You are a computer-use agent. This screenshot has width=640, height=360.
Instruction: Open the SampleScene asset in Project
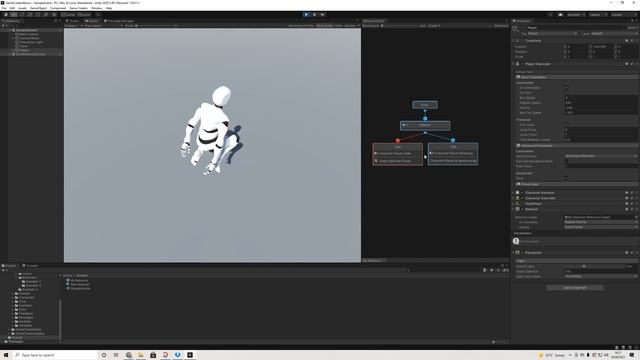tap(78, 288)
